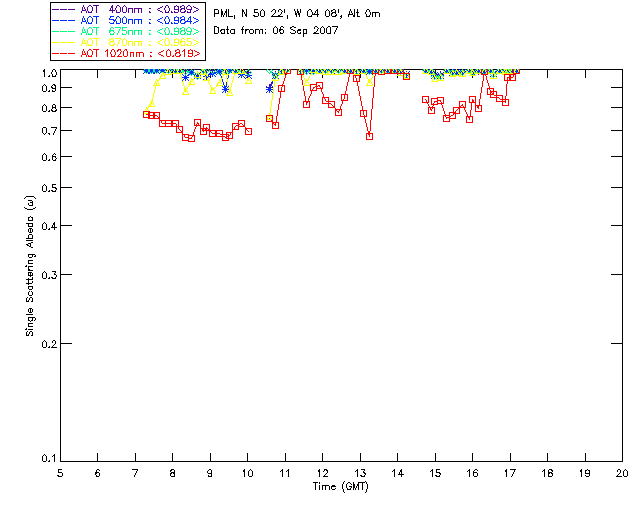Image resolution: width=640 pixels, height=512 pixels.
Task: Click the blue asterisk marker near 10.5 GMT
Action: click(x=269, y=89)
